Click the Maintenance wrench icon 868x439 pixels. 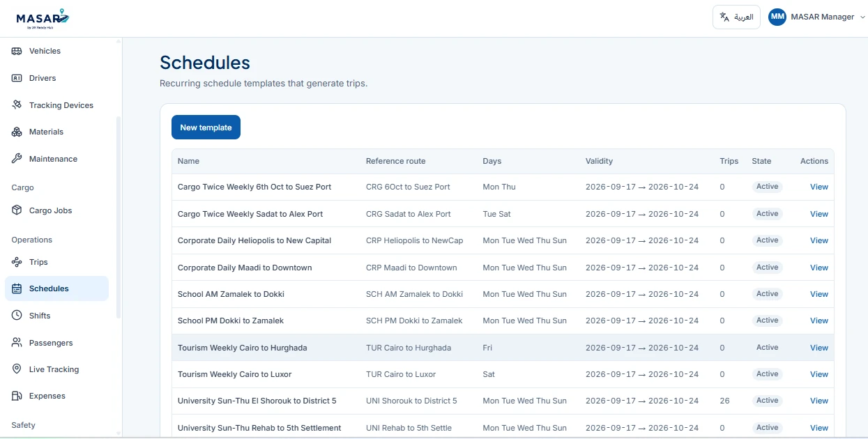click(17, 159)
